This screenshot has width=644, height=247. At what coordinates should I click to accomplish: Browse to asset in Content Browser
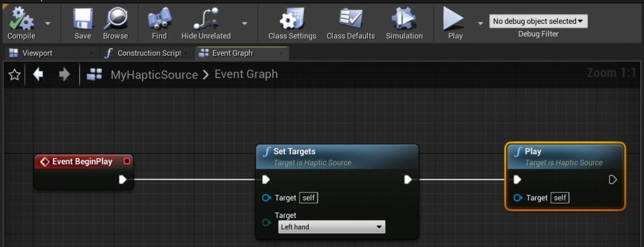116,23
